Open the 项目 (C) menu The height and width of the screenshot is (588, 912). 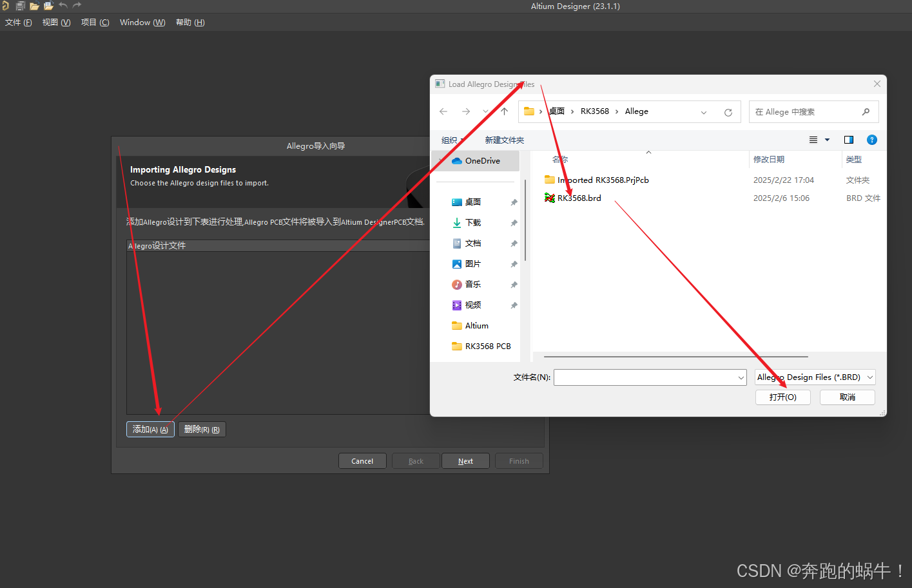point(95,23)
